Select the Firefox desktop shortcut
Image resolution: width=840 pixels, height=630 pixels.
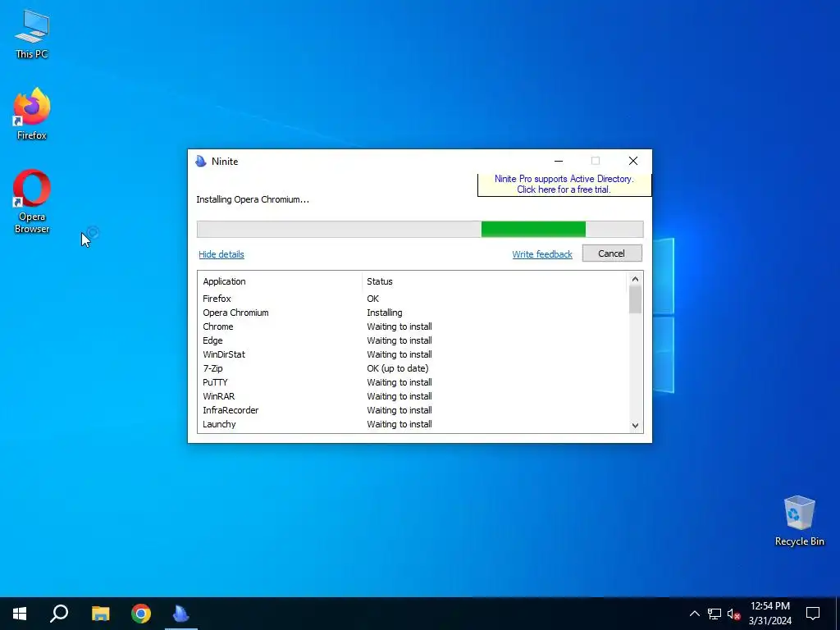[32, 114]
